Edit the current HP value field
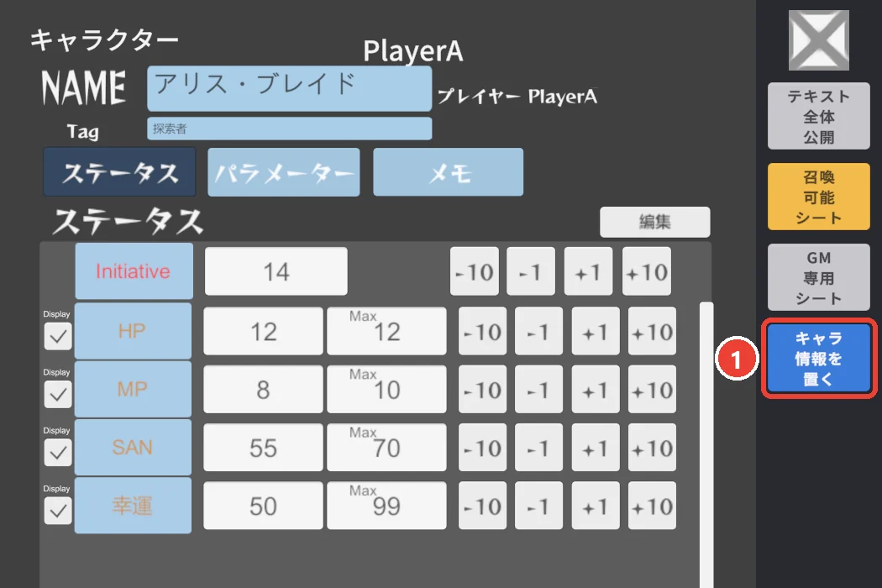Image resolution: width=882 pixels, height=588 pixels. [263, 331]
